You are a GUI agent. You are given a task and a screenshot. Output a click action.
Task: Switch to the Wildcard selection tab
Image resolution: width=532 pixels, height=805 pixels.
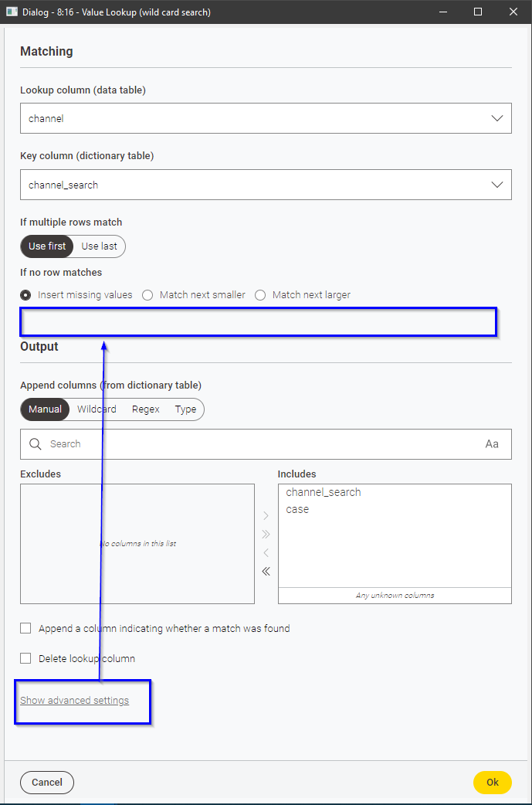(97, 409)
